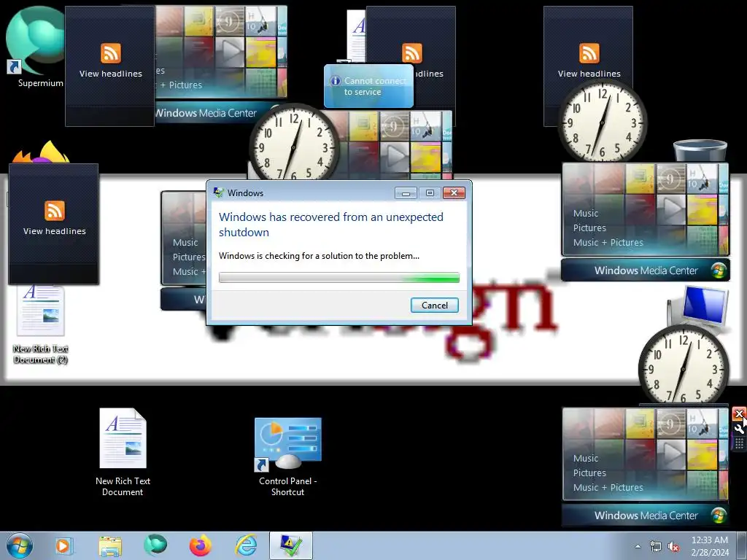Open Music + Pictures in gadget under Recycle Bin
Viewport: 747px width, 560px height.
[x=608, y=242]
